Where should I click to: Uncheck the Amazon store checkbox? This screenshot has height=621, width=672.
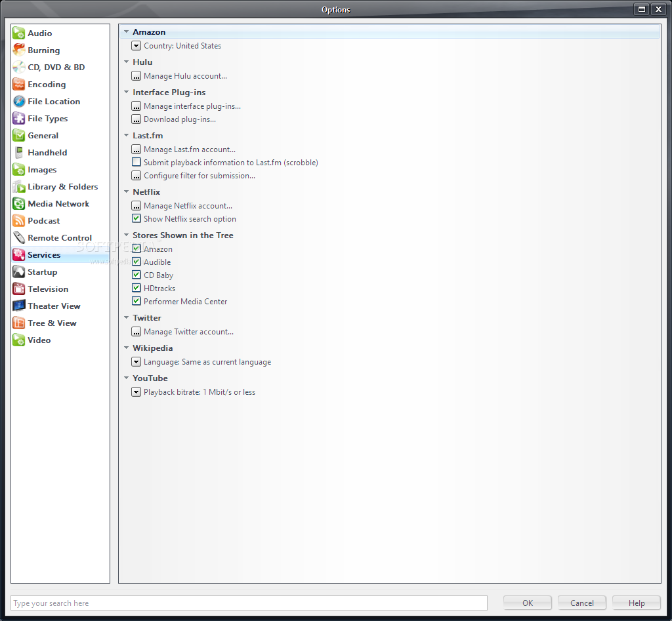(x=136, y=249)
